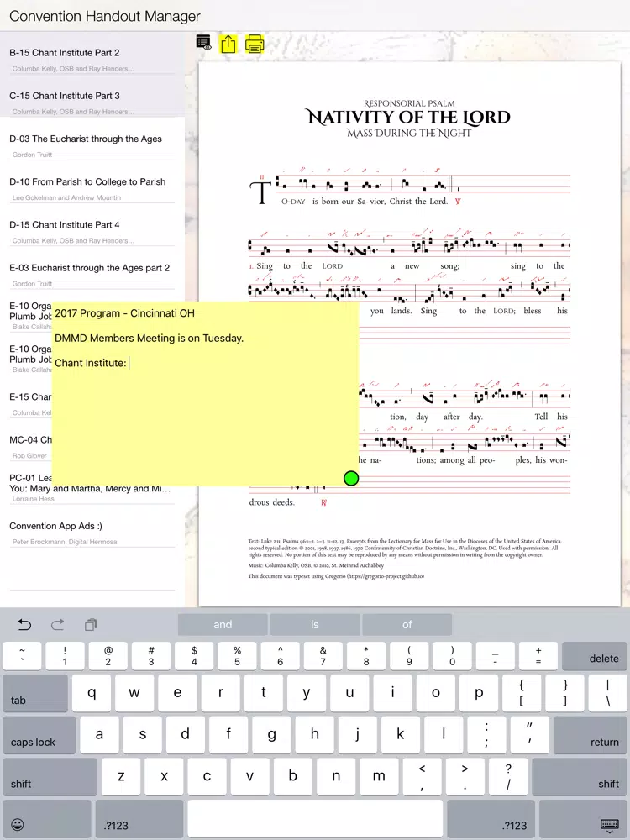630x840 pixels.
Task: Select E-03 Eucharist through the Ages part 2
Action: coord(92,275)
